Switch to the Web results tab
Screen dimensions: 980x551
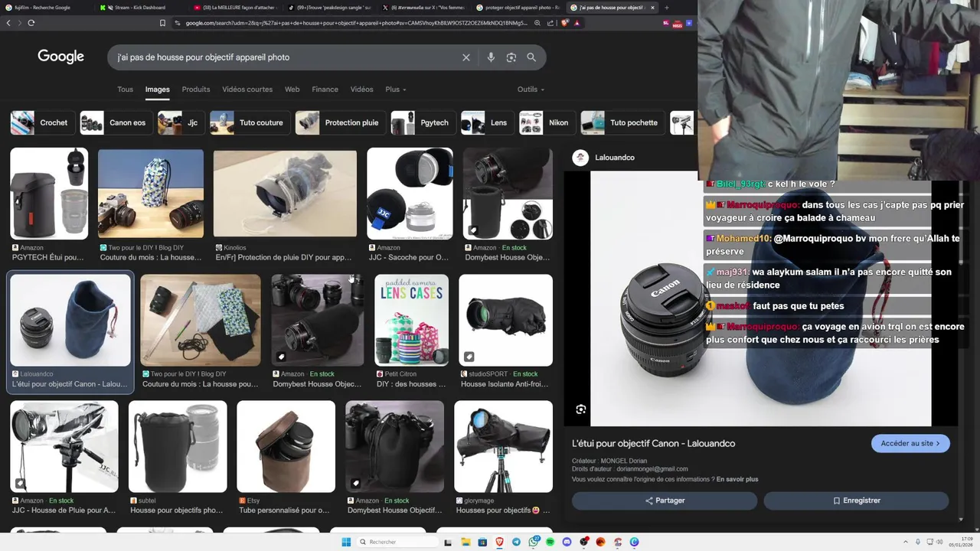292,90
